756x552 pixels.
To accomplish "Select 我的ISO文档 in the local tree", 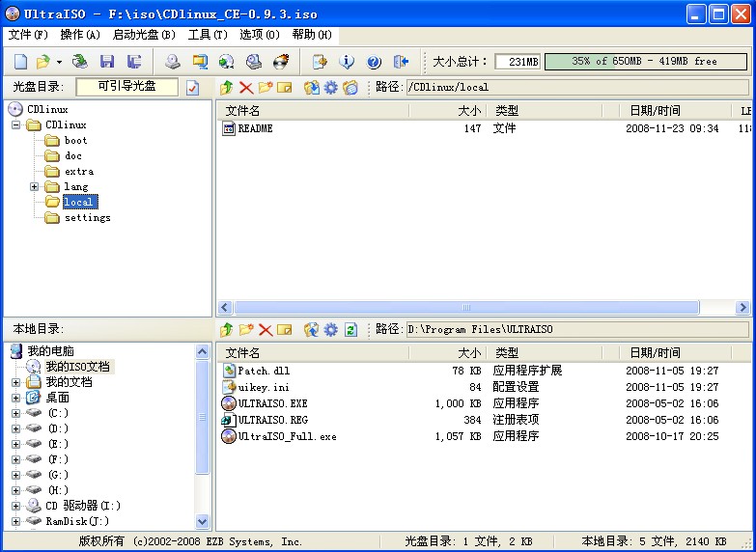I will [77, 367].
